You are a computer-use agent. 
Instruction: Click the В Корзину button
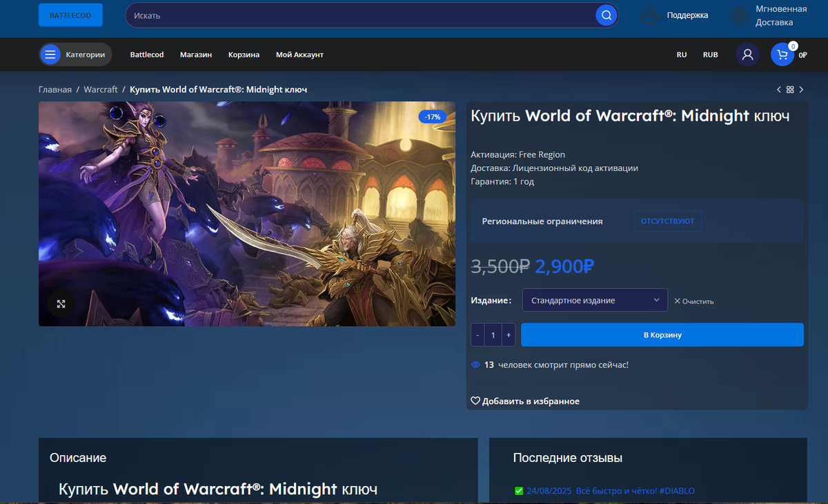[662, 334]
